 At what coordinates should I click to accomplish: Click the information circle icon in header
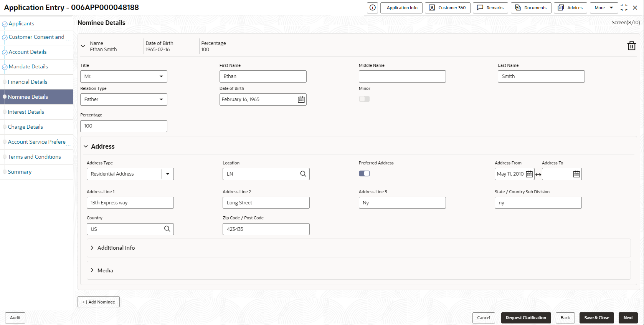pyautogui.click(x=372, y=8)
